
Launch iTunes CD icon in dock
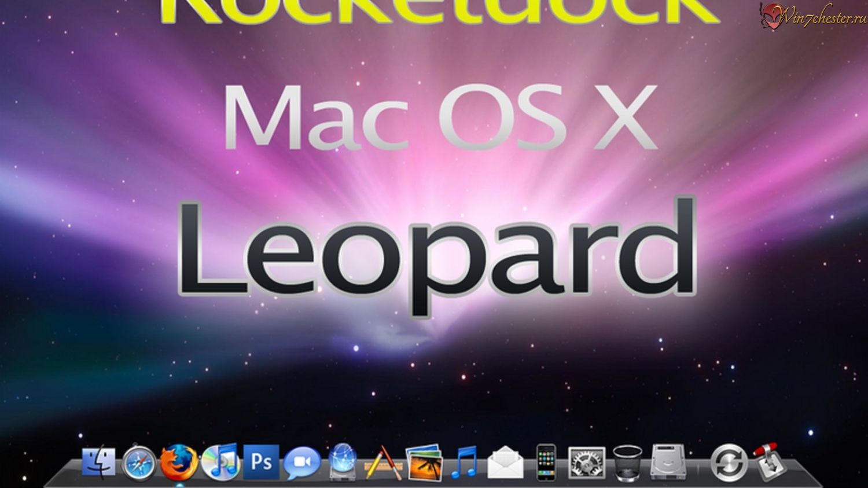(x=220, y=461)
